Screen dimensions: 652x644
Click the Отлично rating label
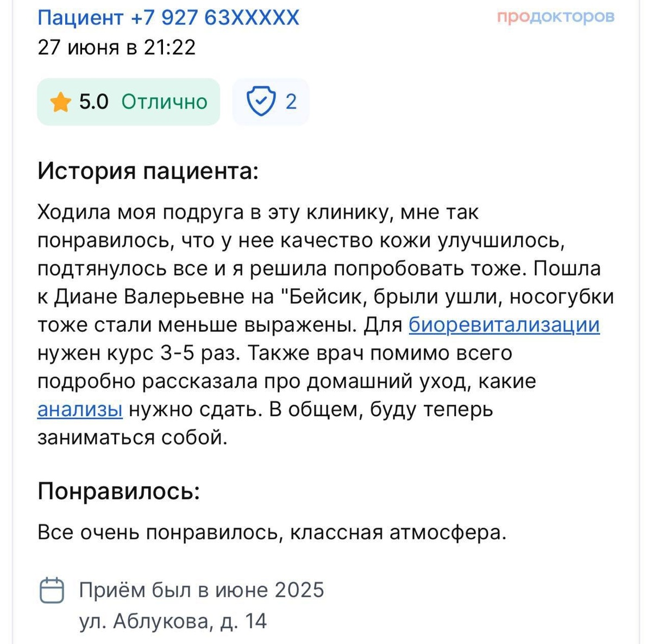[165, 101]
